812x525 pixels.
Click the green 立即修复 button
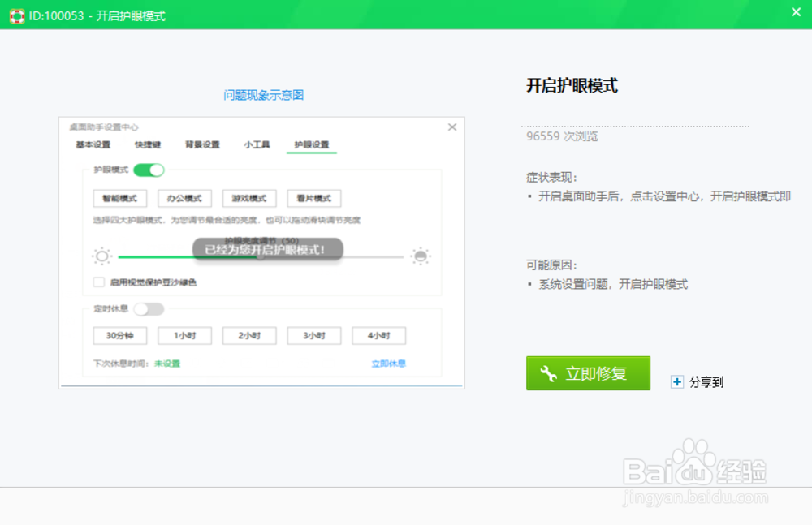tap(588, 373)
